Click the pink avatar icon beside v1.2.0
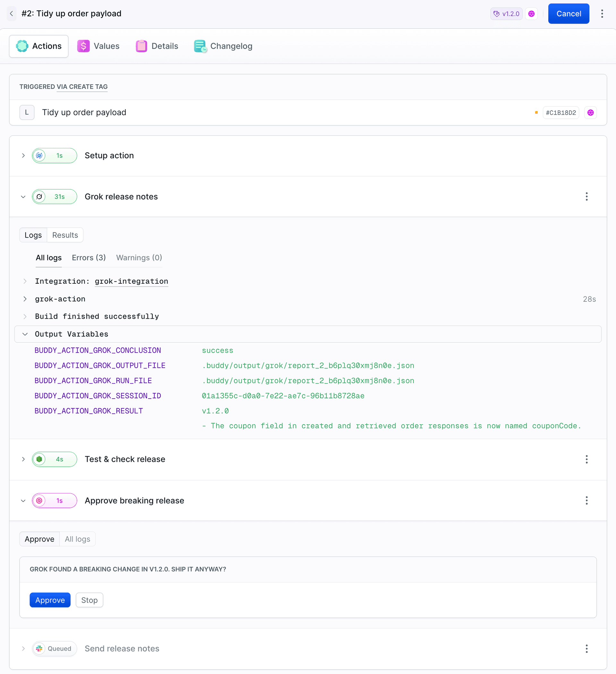Screen dimensions: 616x674 pos(531,14)
